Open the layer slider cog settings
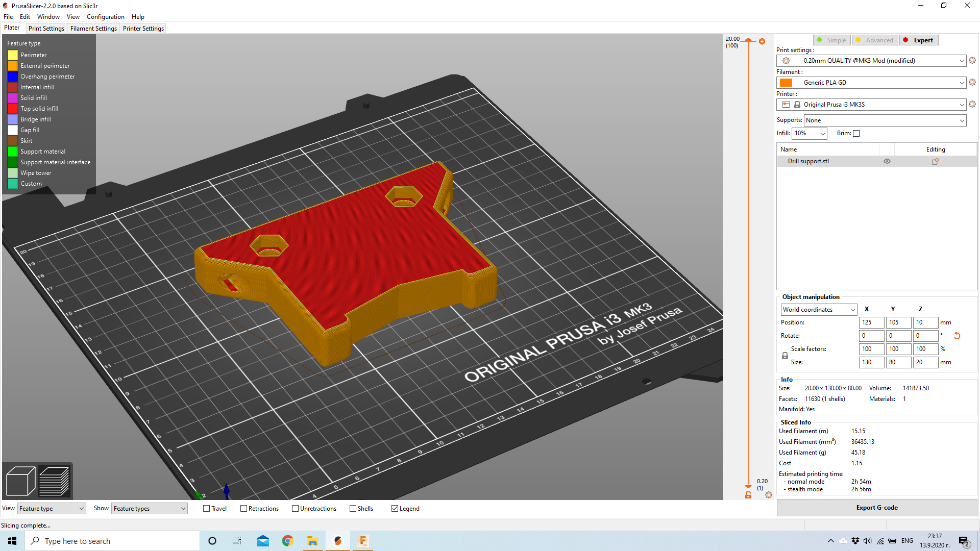The image size is (980, 551). pyautogui.click(x=769, y=495)
